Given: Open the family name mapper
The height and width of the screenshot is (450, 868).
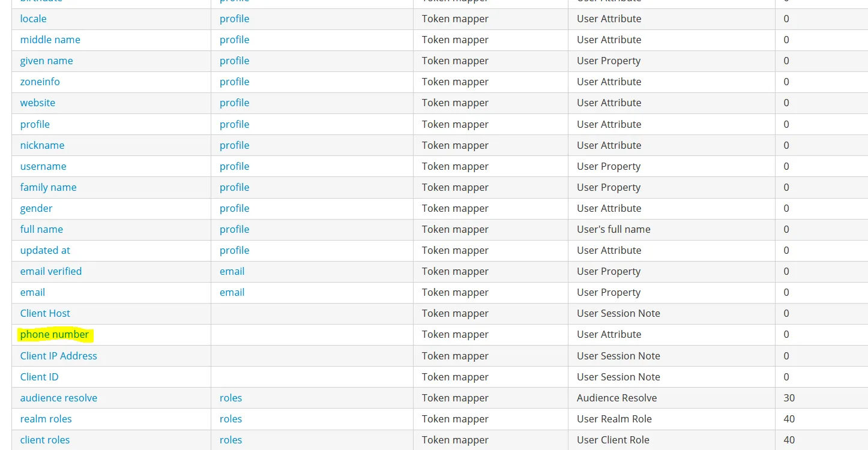Looking at the screenshot, I should point(48,187).
